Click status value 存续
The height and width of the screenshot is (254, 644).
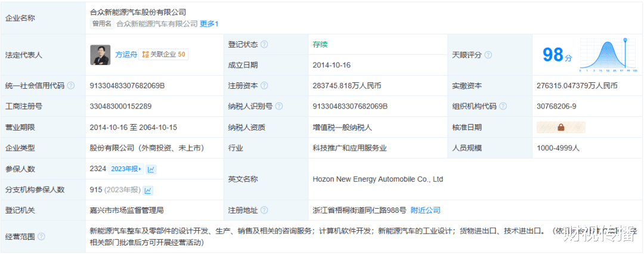320,44
